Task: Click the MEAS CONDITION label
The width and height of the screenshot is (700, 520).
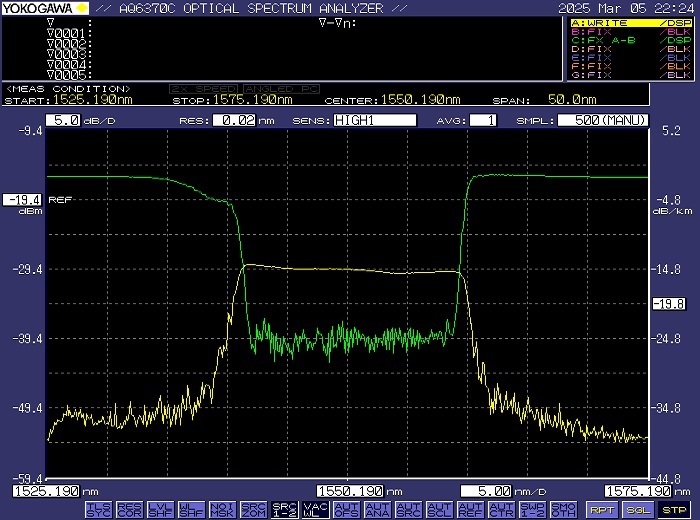Action: coord(68,89)
